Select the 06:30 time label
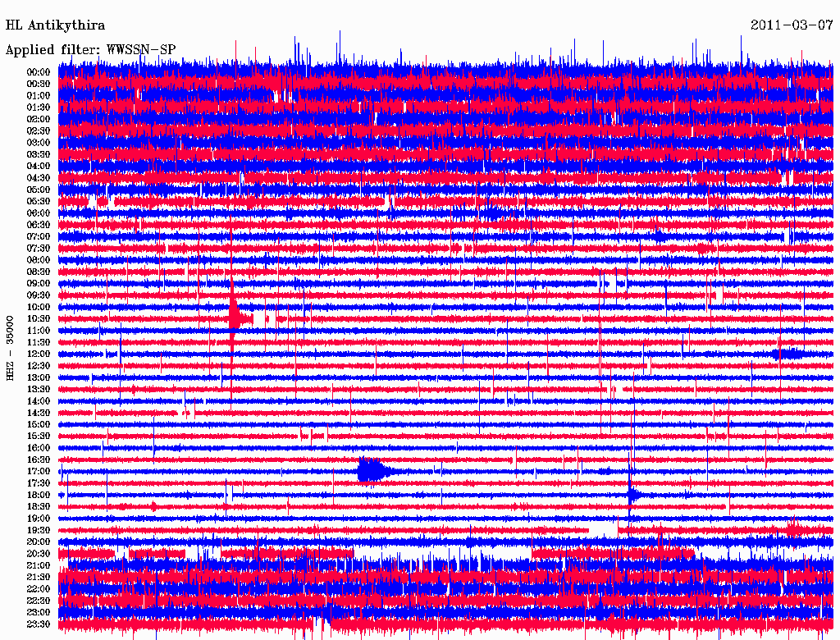The width and height of the screenshot is (840, 640). coord(39,225)
